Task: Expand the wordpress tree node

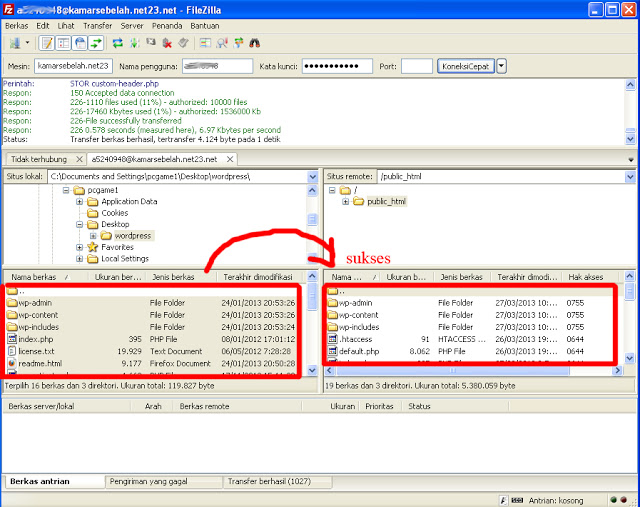Action: [x=93, y=236]
